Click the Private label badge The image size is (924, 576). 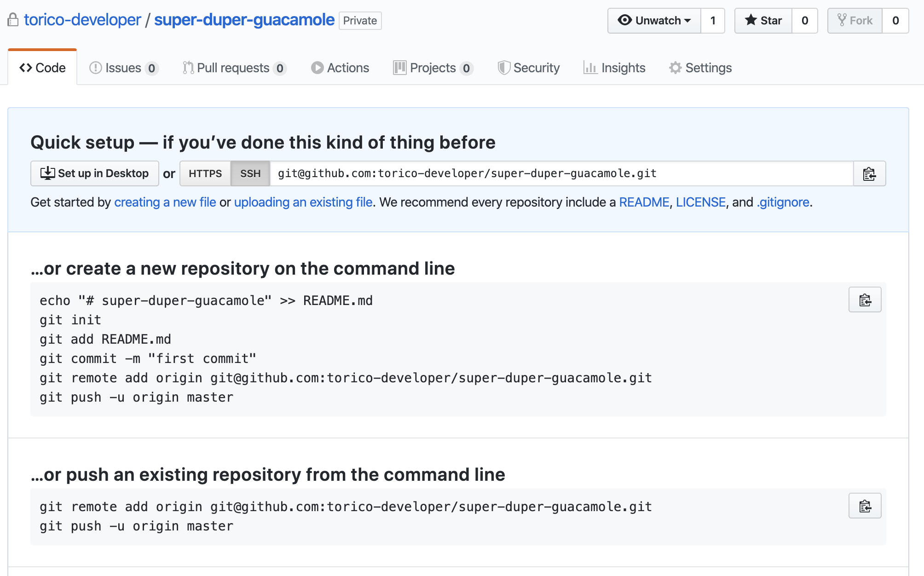coord(360,21)
